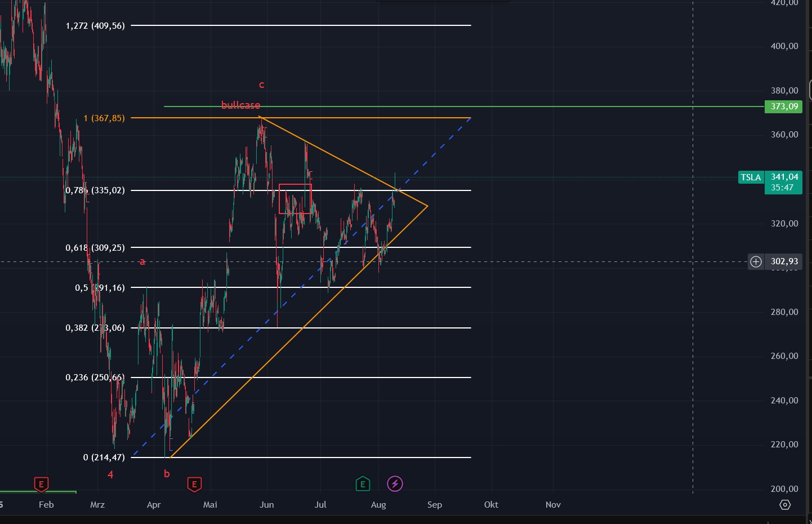Click the Mrz label on time axis
The height and width of the screenshot is (524, 812).
(x=97, y=505)
